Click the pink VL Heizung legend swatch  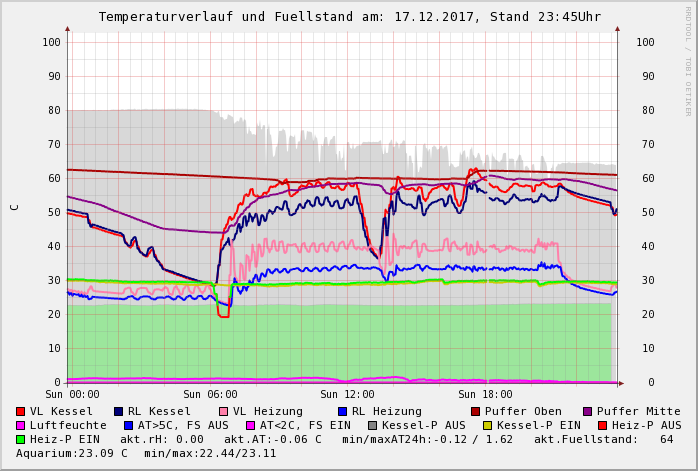coord(223,411)
